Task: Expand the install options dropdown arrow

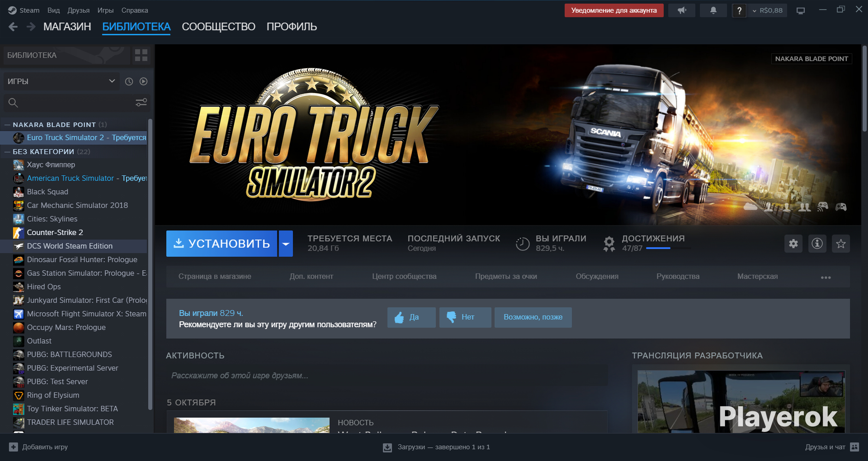Action: [285, 244]
